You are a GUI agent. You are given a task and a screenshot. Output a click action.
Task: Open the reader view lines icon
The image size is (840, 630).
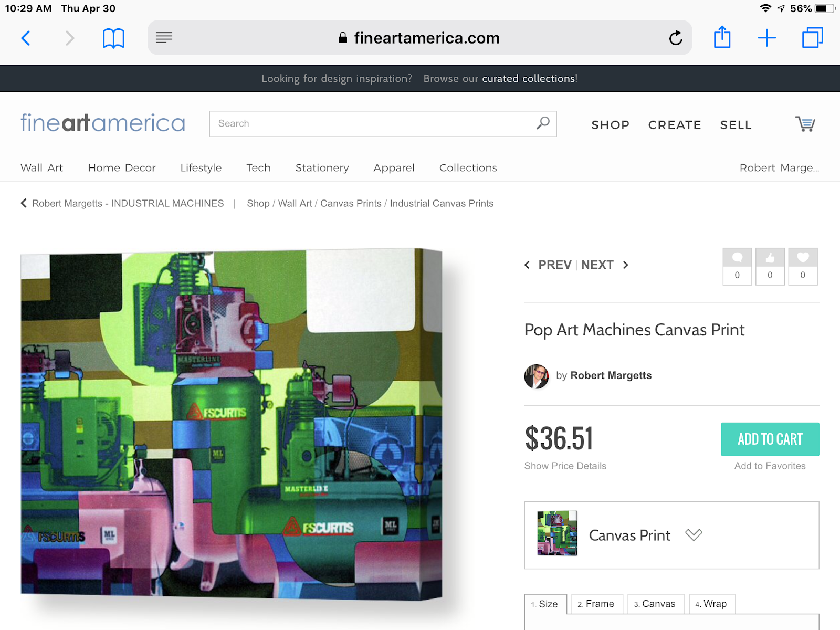[x=164, y=38]
